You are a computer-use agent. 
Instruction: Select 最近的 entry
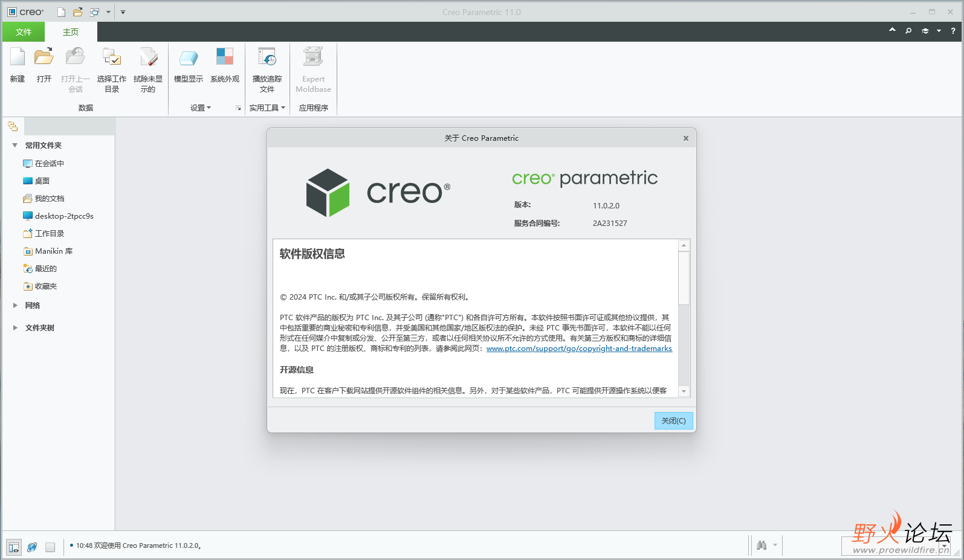(x=40, y=269)
